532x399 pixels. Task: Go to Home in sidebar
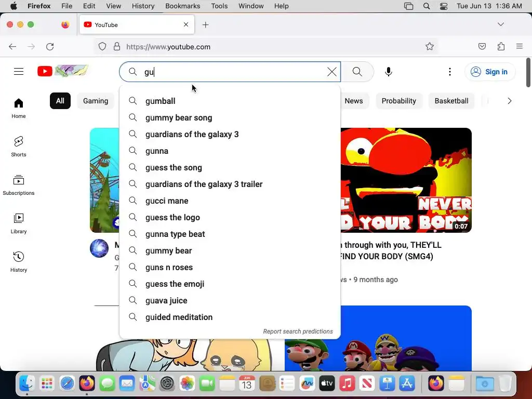(19, 109)
